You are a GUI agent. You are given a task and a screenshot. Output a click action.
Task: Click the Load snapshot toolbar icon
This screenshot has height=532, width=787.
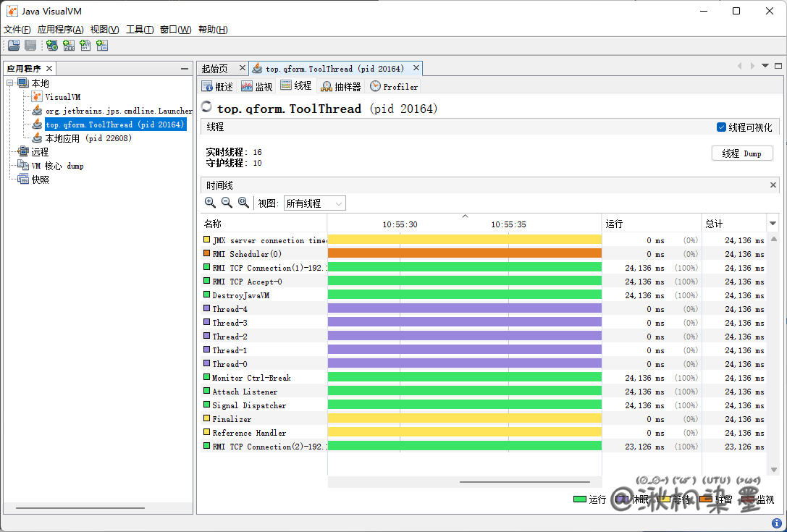[x=13, y=46]
